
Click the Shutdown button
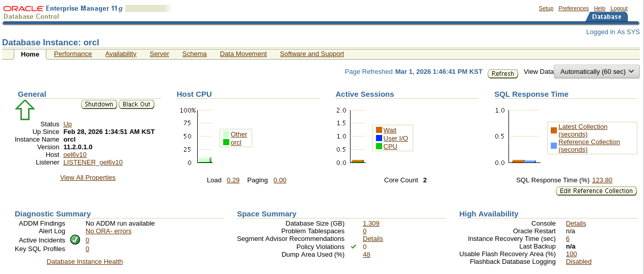point(99,104)
